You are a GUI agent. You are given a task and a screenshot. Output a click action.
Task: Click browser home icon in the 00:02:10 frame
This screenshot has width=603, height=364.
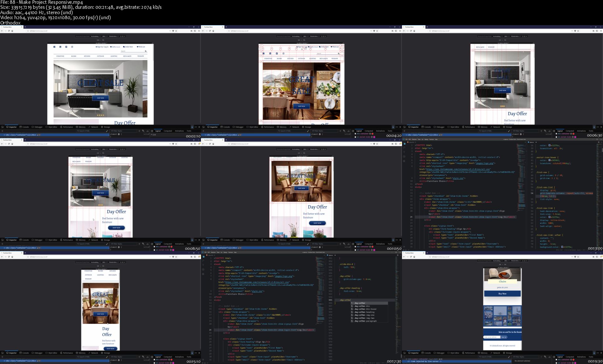click(12, 31)
